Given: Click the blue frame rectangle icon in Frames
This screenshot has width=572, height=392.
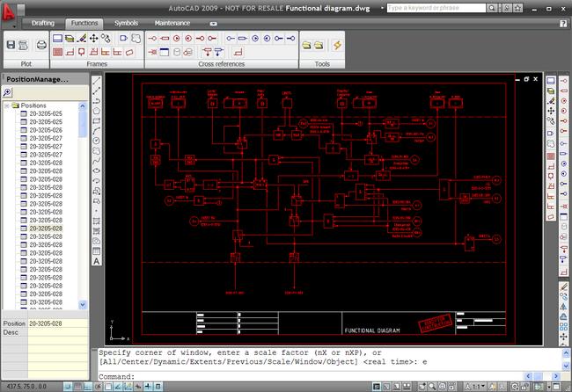Looking at the screenshot, I should click(57, 38).
